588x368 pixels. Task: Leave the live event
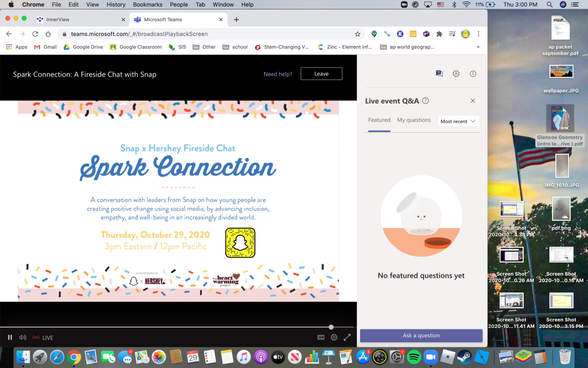point(322,74)
